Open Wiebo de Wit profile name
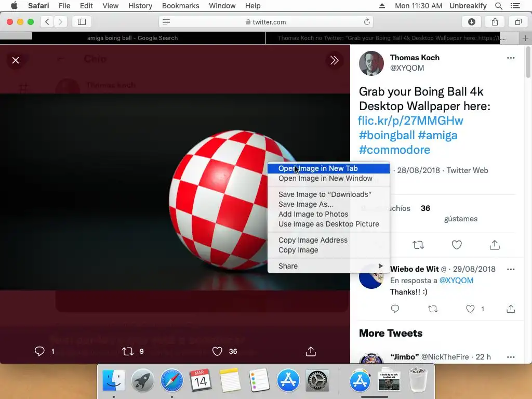The height and width of the screenshot is (399, 532). pos(414,269)
